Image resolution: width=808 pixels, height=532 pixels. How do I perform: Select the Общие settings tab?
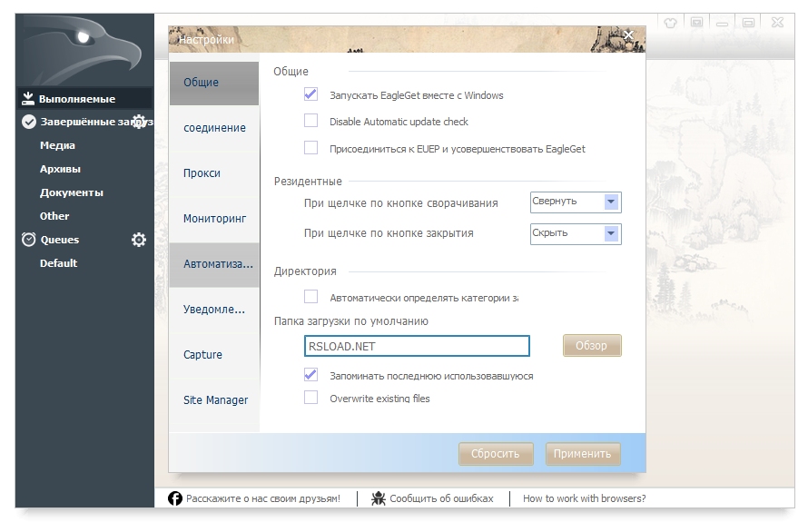click(214, 83)
